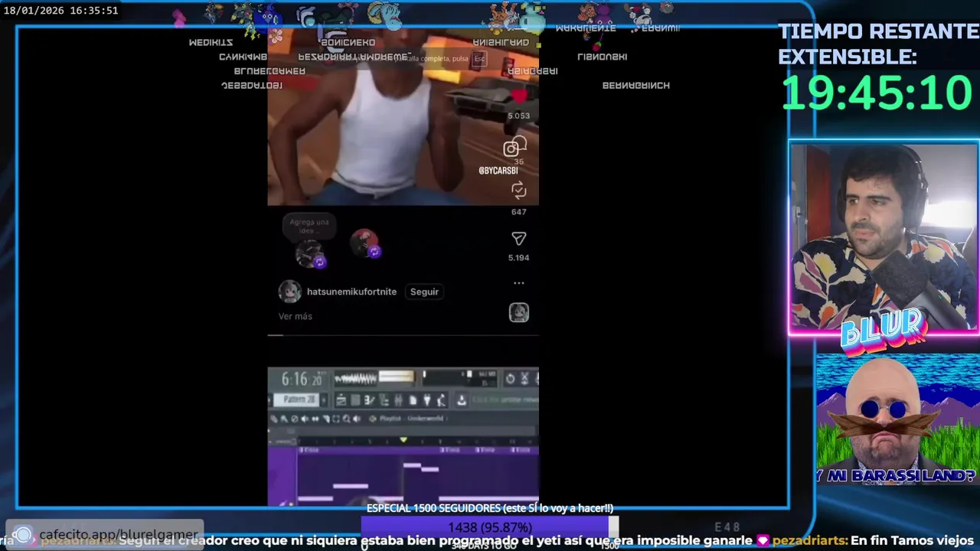Image resolution: width=980 pixels, height=551 pixels.
Task: Select the Select tool in the playlist toolbar
Action: click(x=335, y=419)
